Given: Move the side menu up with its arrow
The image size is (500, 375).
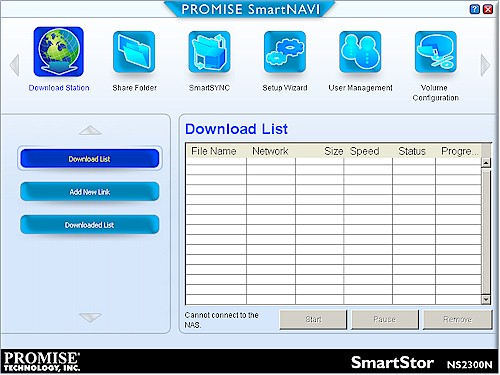Looking at the screenshot, I should click(90, 130).
